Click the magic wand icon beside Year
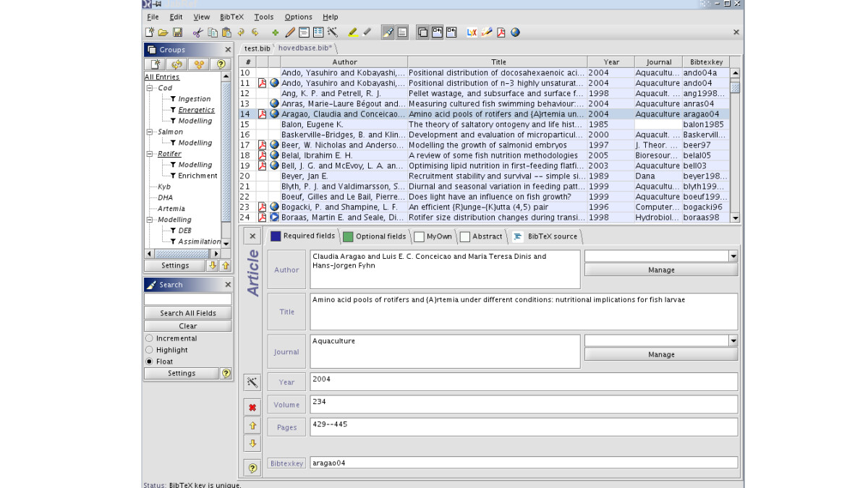868x488 pixels. [x=252, y=382]
